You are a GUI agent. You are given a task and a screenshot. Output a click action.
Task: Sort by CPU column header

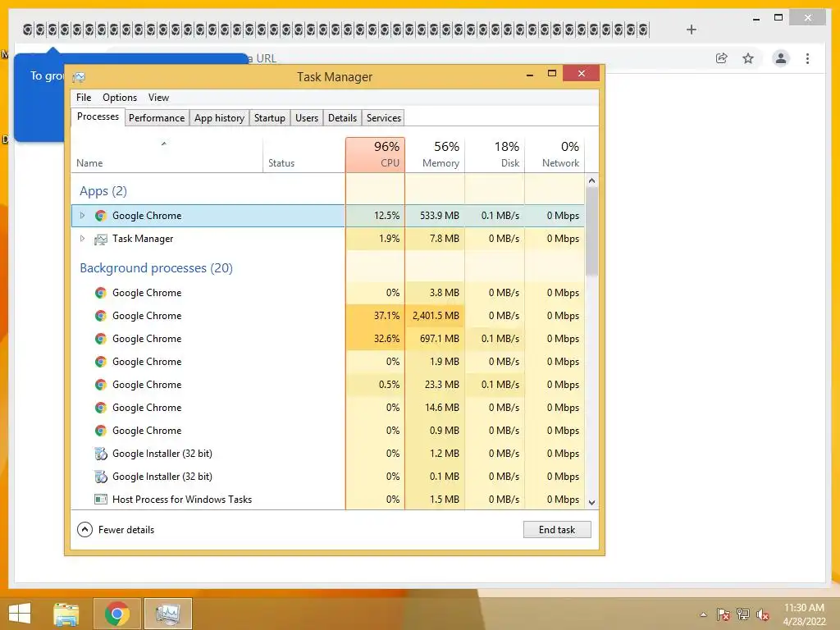375,155
